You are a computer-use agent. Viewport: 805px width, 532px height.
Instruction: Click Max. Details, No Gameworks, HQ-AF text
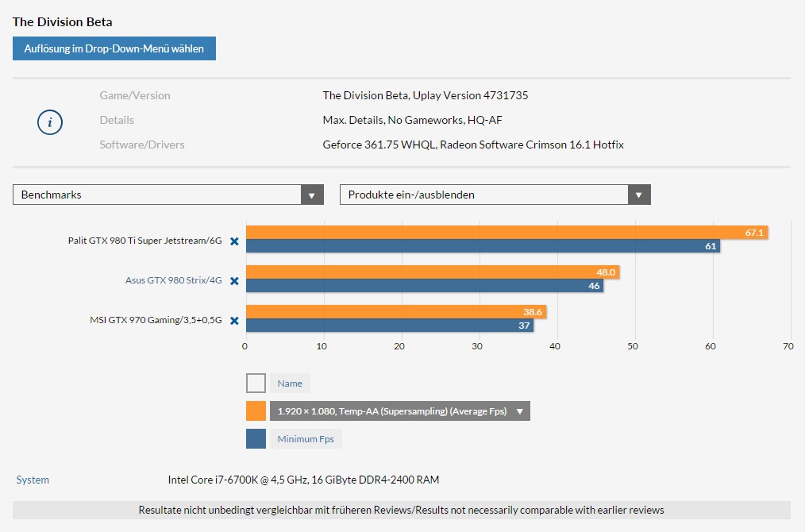pos(412,120)
